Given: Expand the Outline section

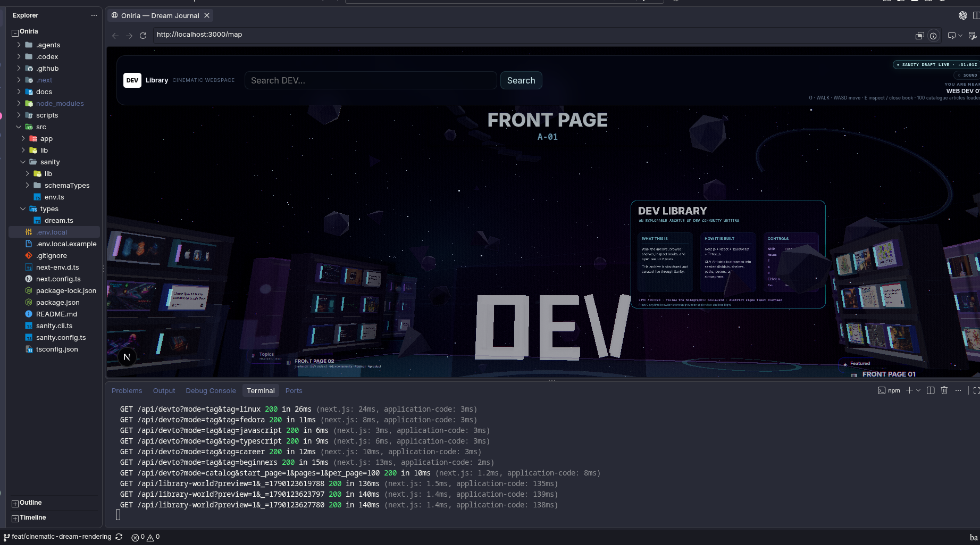Looking at the screenshot, I should pyautogui.click(x=30, y=503).
